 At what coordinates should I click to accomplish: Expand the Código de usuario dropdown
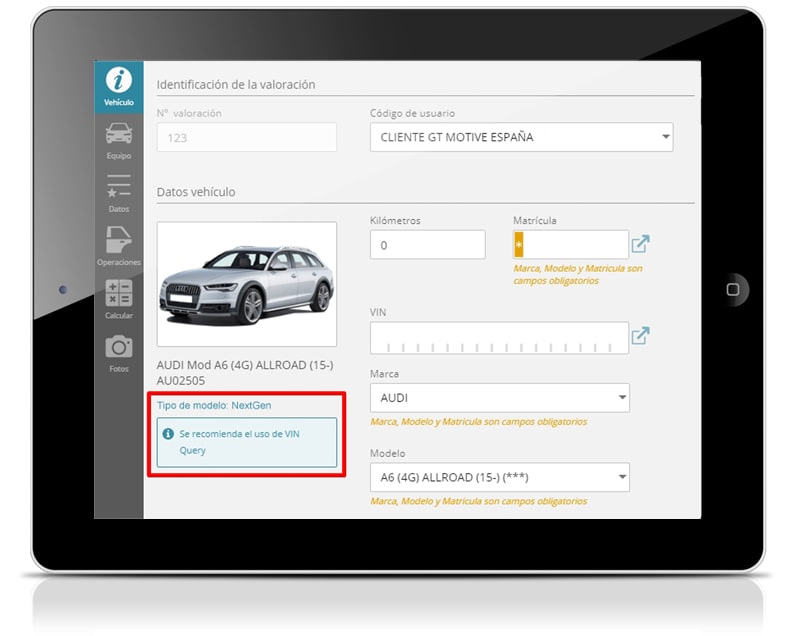click(x=521, y=137)
